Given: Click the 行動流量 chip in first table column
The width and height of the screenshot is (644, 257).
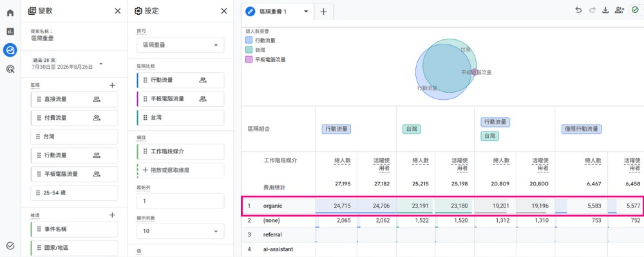Looking at the screenshot, I should click(336, 129).
